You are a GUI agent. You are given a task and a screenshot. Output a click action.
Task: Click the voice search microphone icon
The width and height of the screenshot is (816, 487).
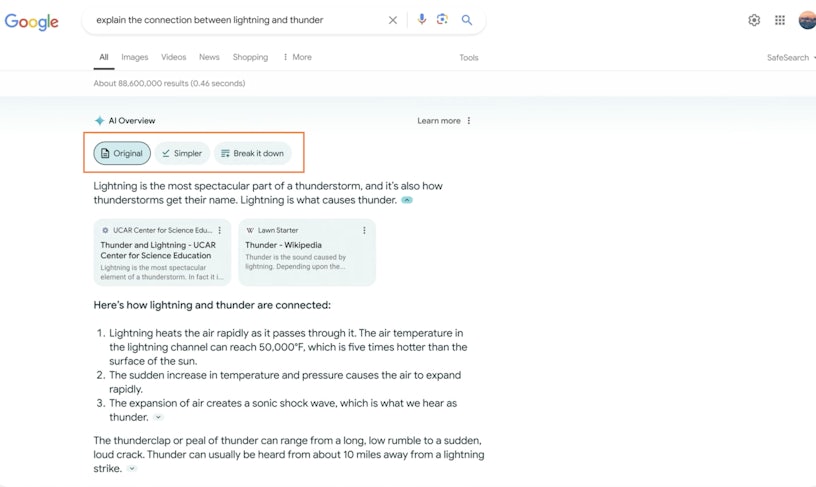coord(421,20)
